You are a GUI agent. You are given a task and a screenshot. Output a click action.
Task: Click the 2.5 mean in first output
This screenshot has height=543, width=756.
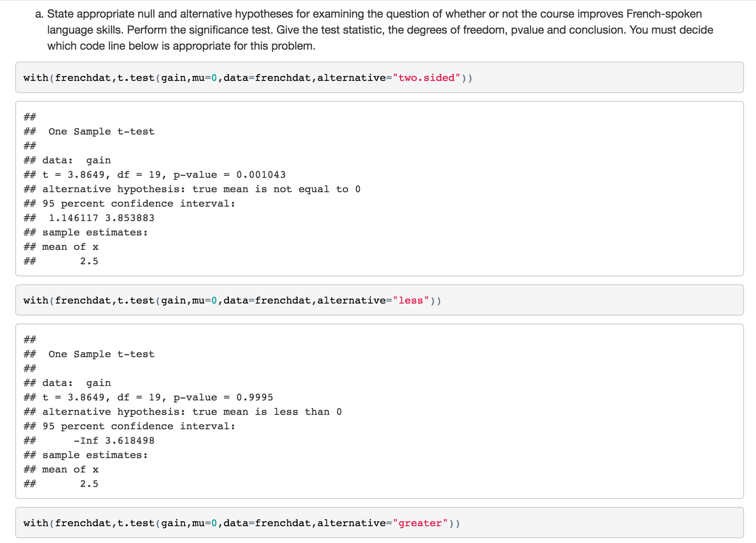[89, 261]
